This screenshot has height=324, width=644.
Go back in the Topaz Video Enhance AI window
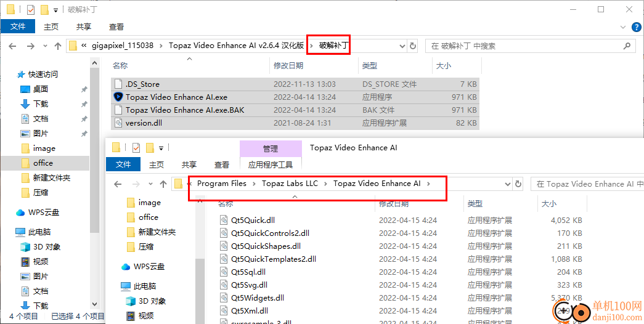point(118,184)
